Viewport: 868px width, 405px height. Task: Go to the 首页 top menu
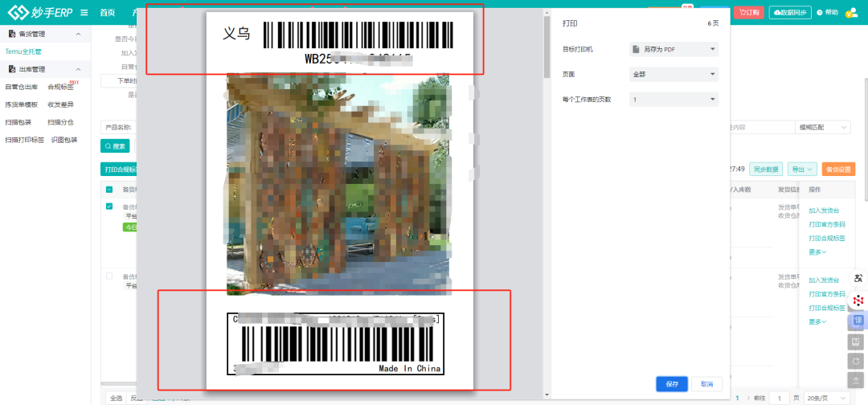tap(108, 13)
